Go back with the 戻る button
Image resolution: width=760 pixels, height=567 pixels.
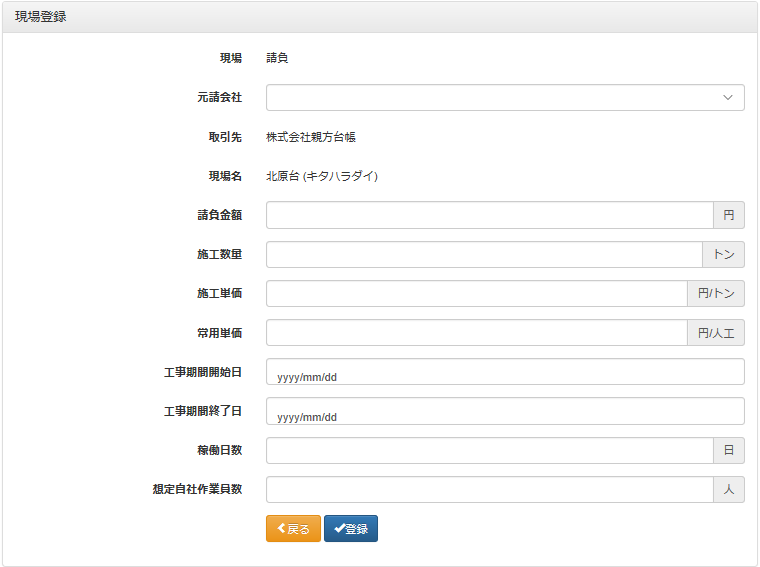293,528
